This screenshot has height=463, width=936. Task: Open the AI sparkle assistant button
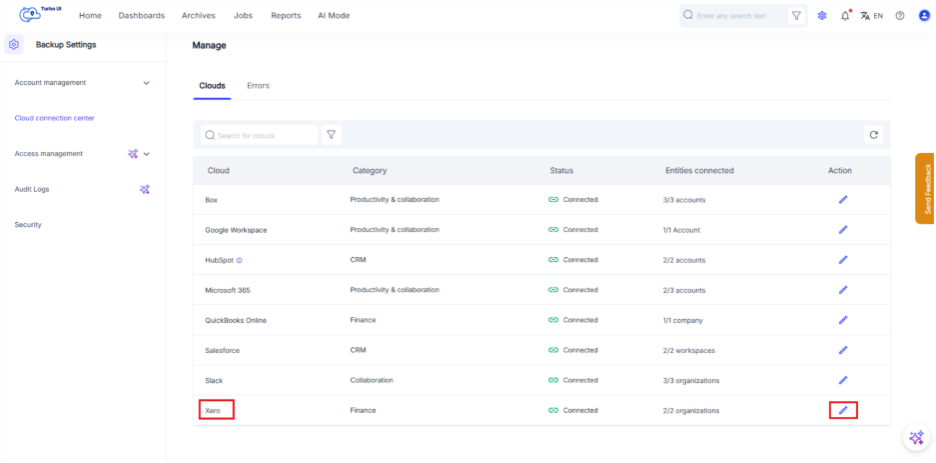[916, 438]
